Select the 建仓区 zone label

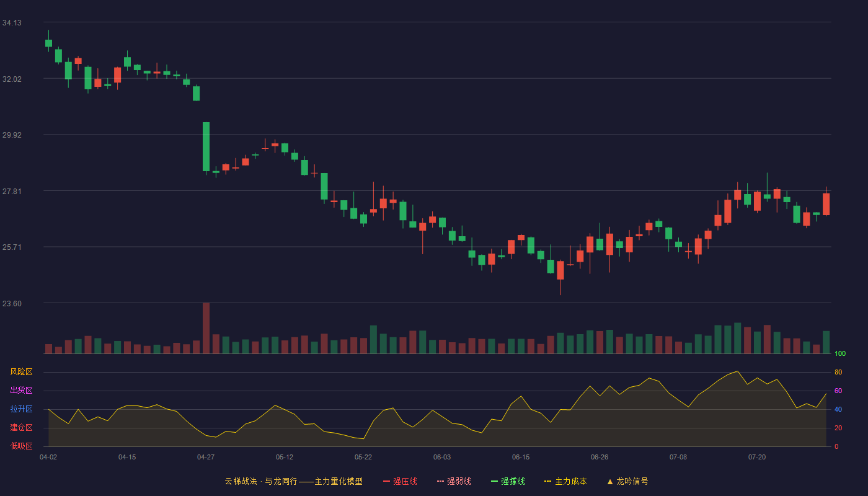coord(21,428)
